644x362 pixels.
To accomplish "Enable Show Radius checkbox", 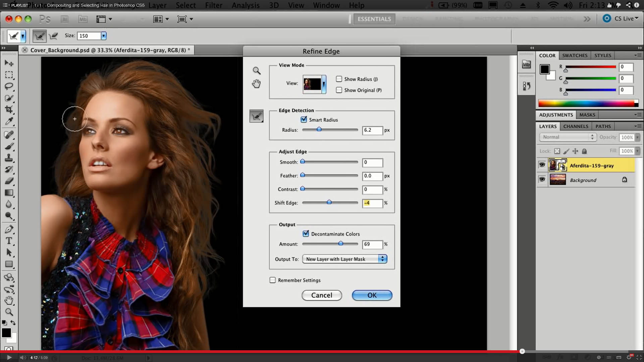I will (x=338, y=79).
